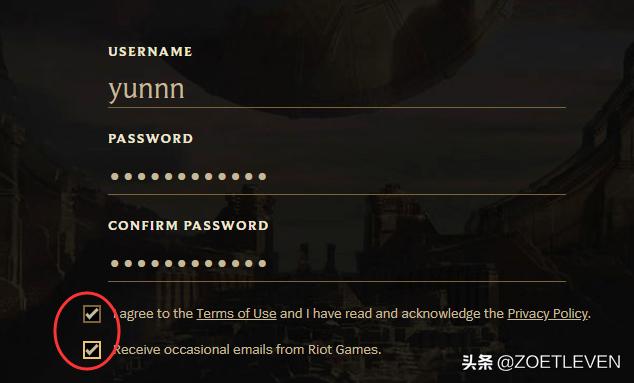634x383 pixels.
Task: Click the first masked dot in Confirm Password
Action: (x=115, y=264)
